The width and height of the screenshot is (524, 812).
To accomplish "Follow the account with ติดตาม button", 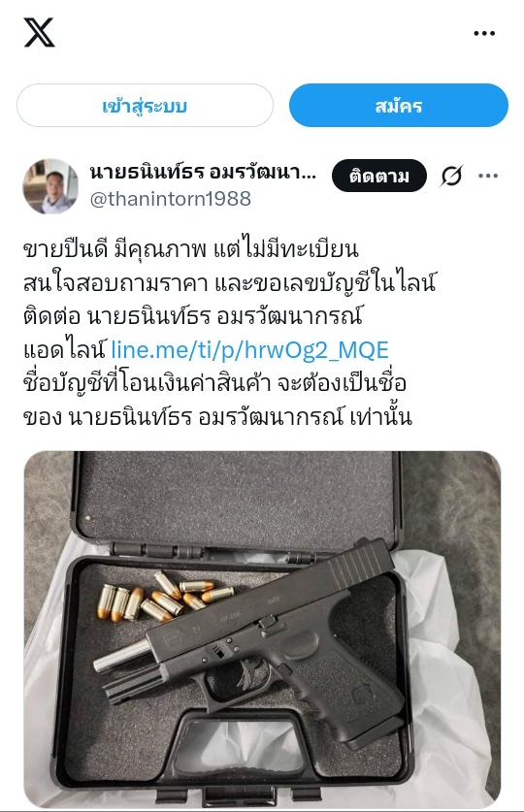I will pos(379,176).
